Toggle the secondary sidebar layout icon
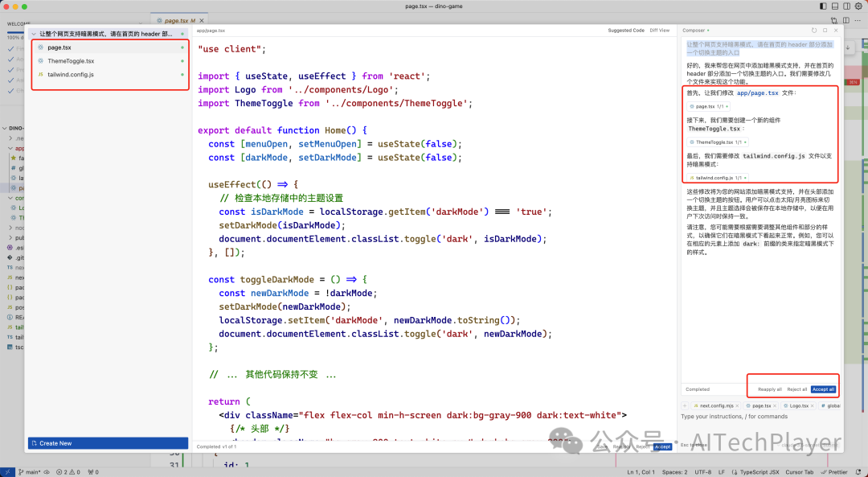Screen dimensions: 868x477 pos(845,6)
